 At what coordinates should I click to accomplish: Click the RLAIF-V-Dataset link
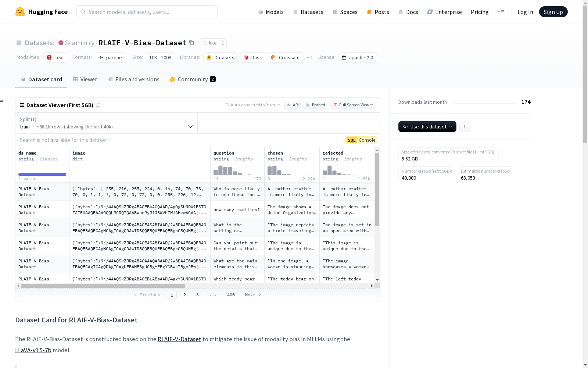point(179,339)
